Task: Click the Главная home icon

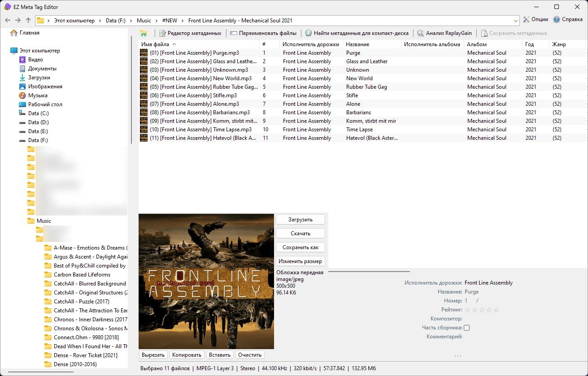Action: [14, 33]
